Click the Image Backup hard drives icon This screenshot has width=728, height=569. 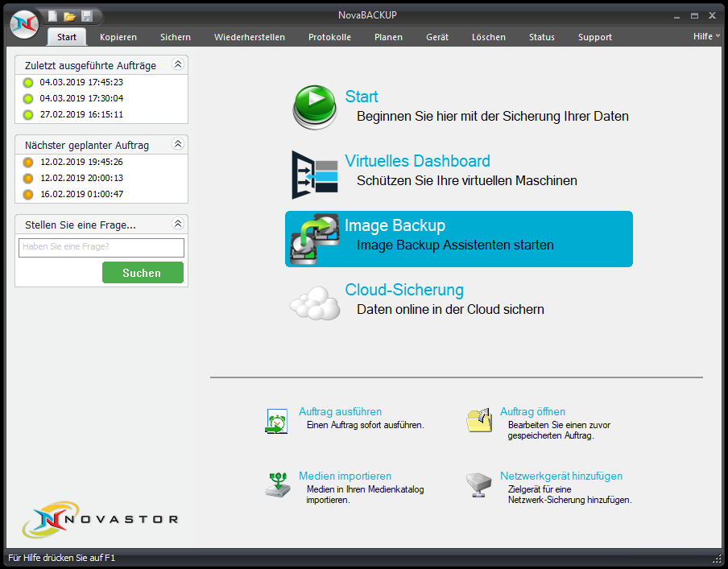[315, 239]
